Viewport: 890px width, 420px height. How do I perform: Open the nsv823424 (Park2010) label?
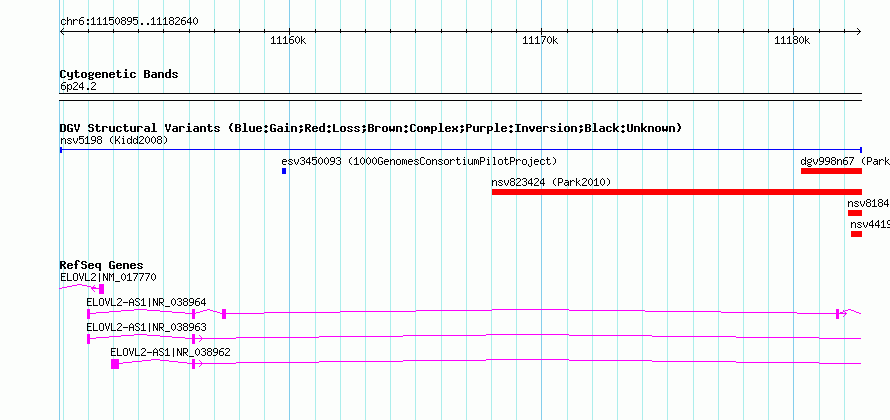(x=551, y=182)
